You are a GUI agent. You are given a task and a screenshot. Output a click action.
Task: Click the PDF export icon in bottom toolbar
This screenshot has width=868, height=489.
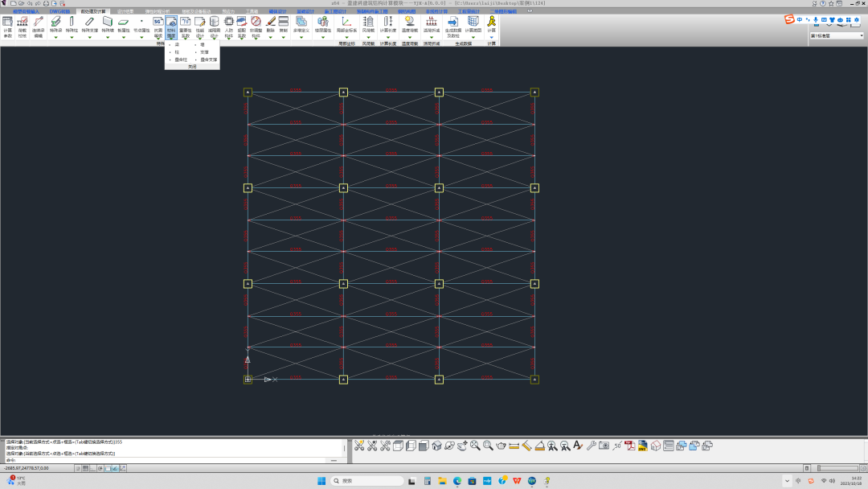[630, 446]
